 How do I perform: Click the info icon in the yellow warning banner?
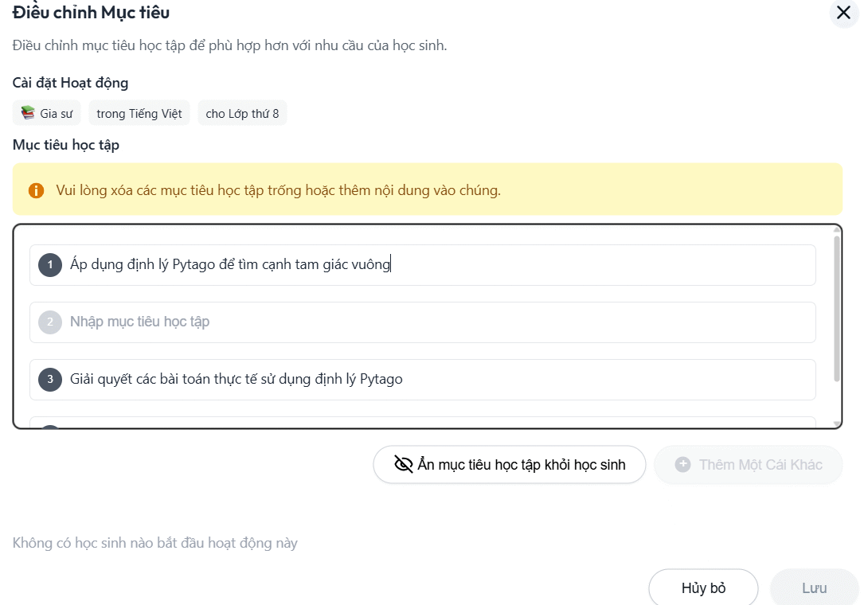pyautogui.click(x=36, y=190)
